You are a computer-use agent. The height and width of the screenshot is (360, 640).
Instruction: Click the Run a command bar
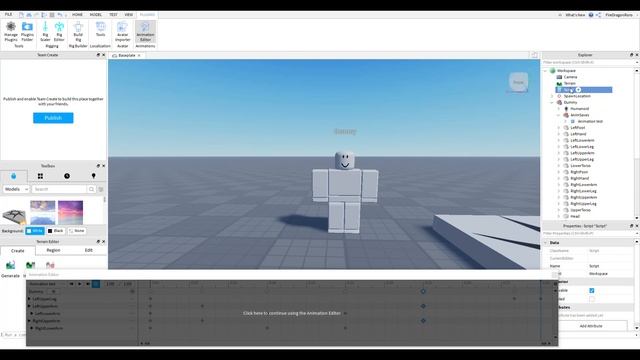point(13,335)
